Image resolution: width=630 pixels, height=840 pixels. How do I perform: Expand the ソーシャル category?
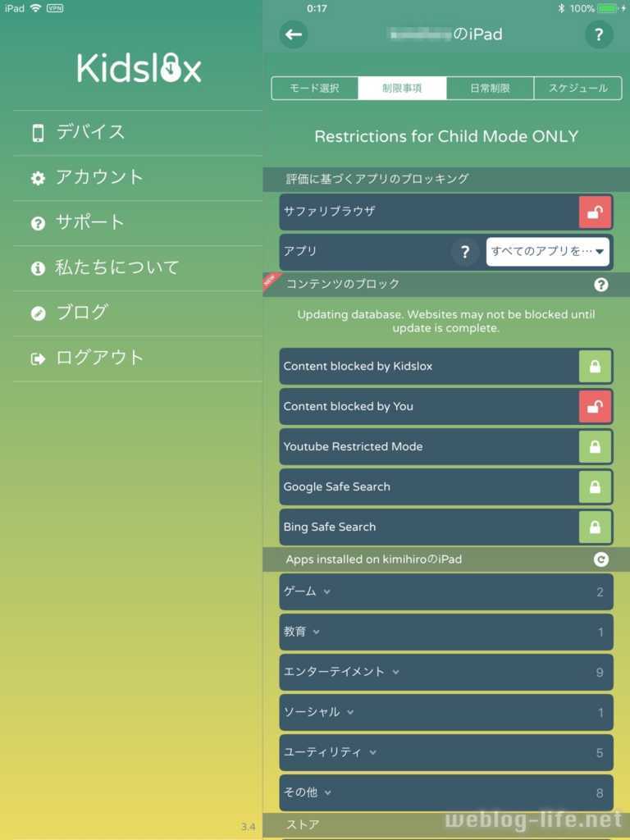446,713
